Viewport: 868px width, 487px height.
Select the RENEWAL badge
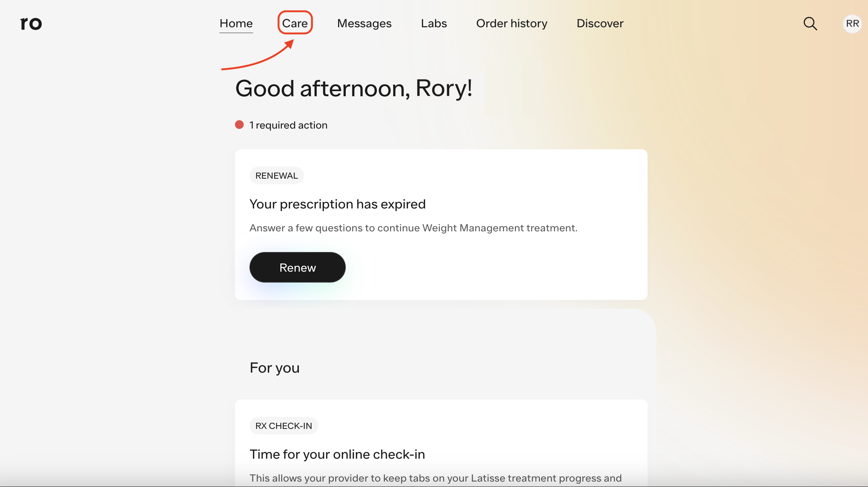tap(276, 175)
